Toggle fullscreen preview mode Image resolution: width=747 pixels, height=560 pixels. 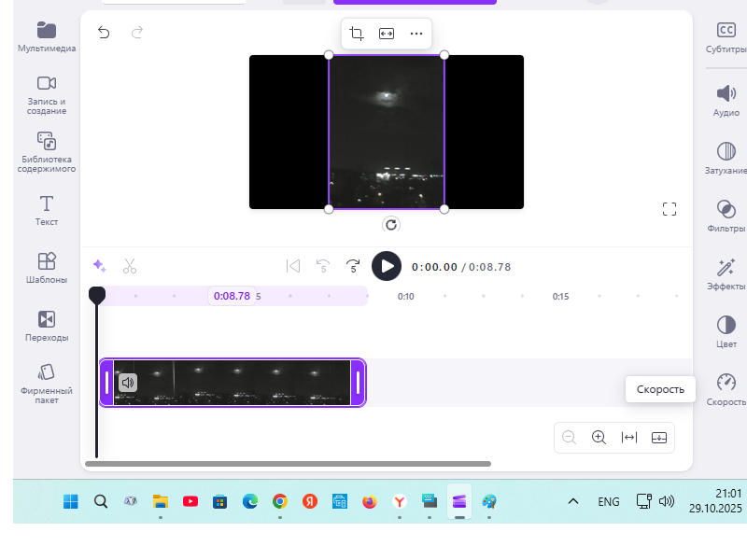pyautogui.click(x=669, y=208)
